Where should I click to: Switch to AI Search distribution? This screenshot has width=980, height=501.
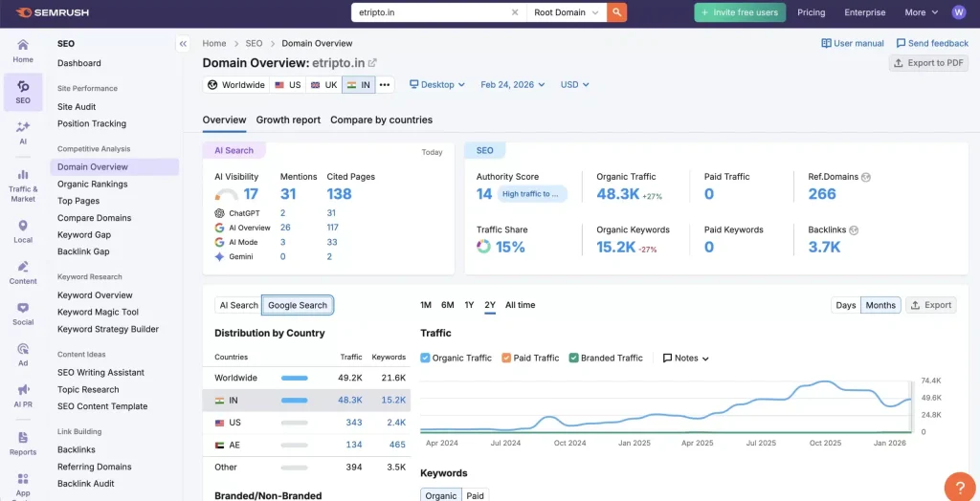238,305
